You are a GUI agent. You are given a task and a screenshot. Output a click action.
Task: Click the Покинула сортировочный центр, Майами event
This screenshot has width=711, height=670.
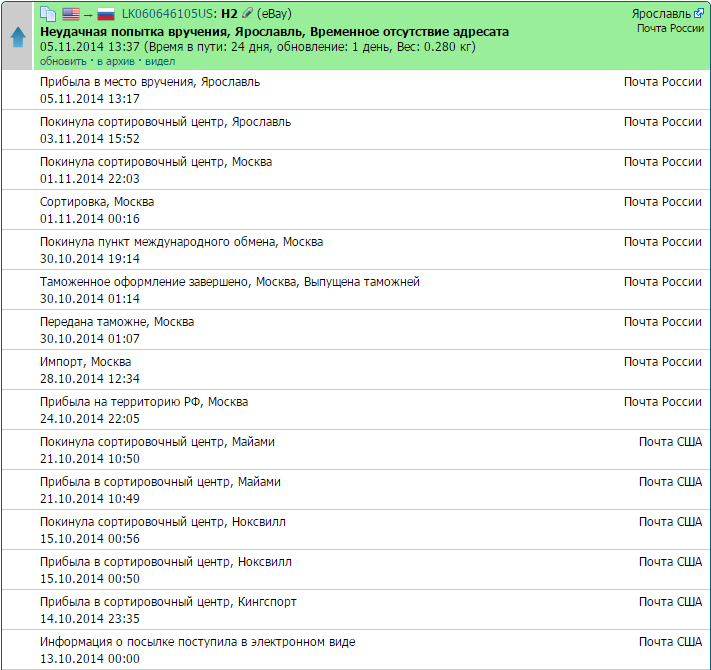pyautogui.click(x=157, y=442)
